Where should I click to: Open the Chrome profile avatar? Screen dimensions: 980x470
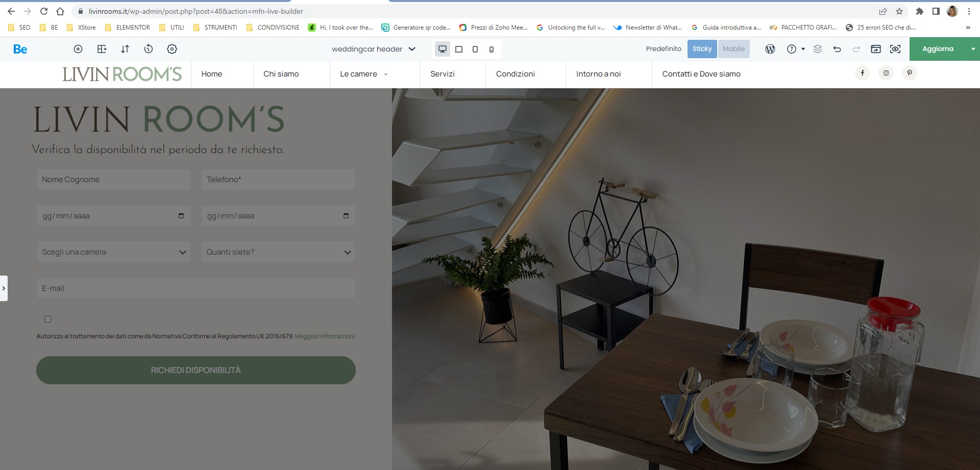click(x=952, y=11)
